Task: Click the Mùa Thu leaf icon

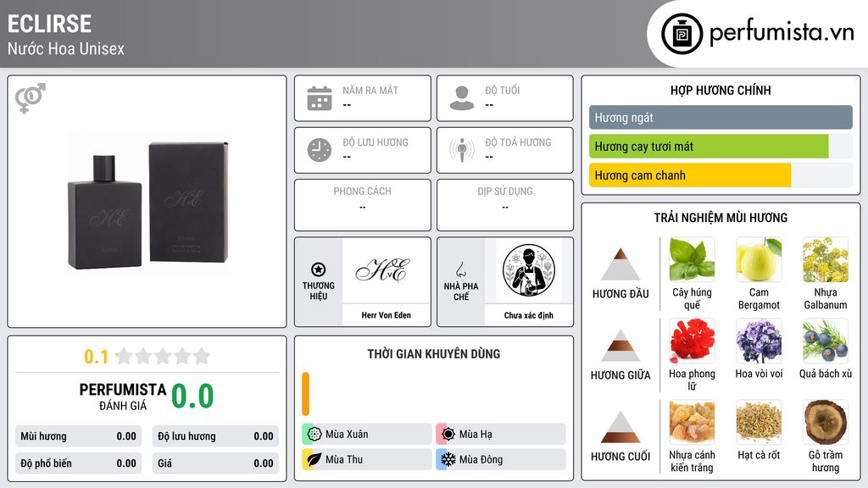Action: (x=314, y=459)
